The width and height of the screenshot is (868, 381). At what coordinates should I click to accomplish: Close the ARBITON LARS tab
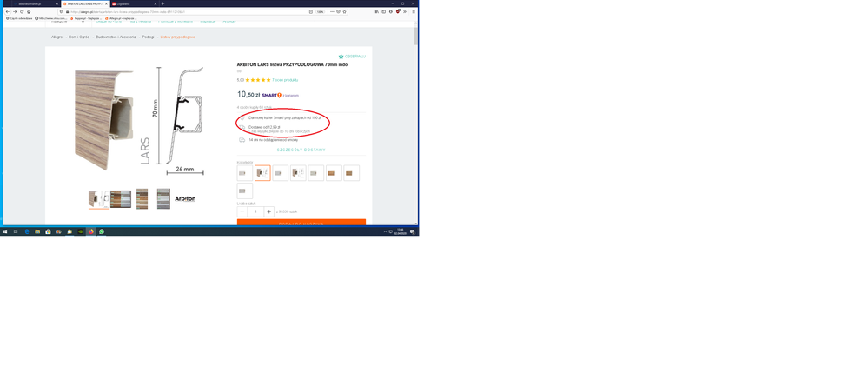pos(105,3)
